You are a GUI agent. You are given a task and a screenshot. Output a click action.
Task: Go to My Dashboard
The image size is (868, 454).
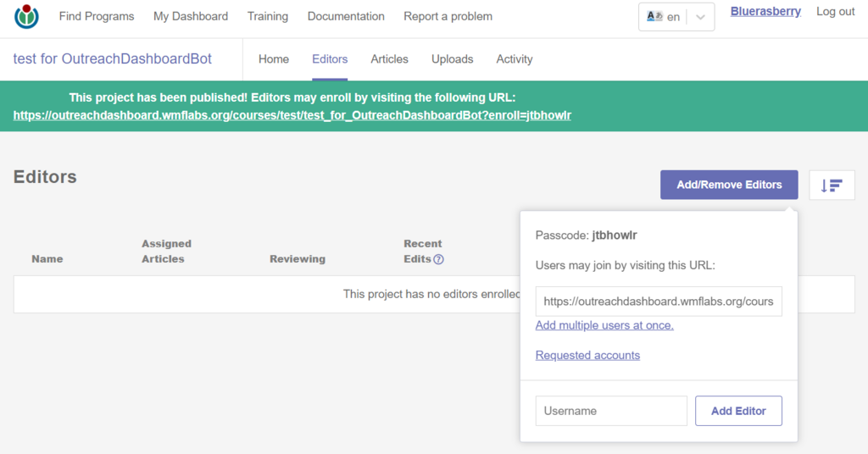coord(191,17)
